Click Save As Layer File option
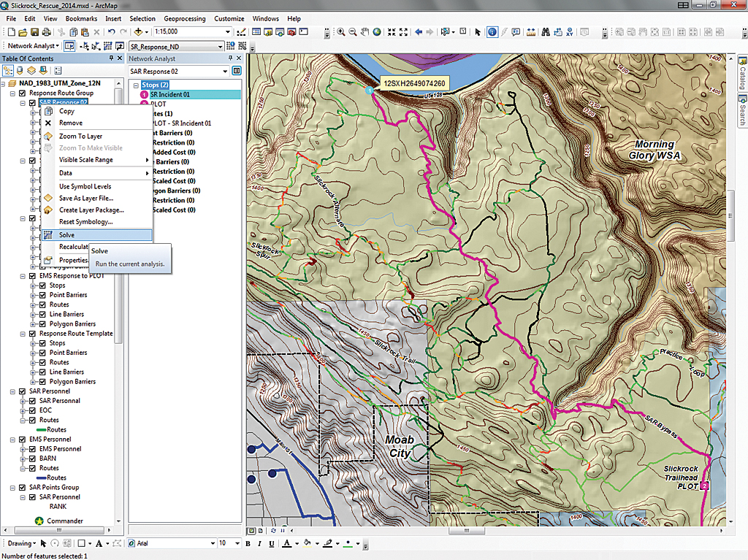The height and width of the screenshot is (560, 748). (x=85, y=198)
